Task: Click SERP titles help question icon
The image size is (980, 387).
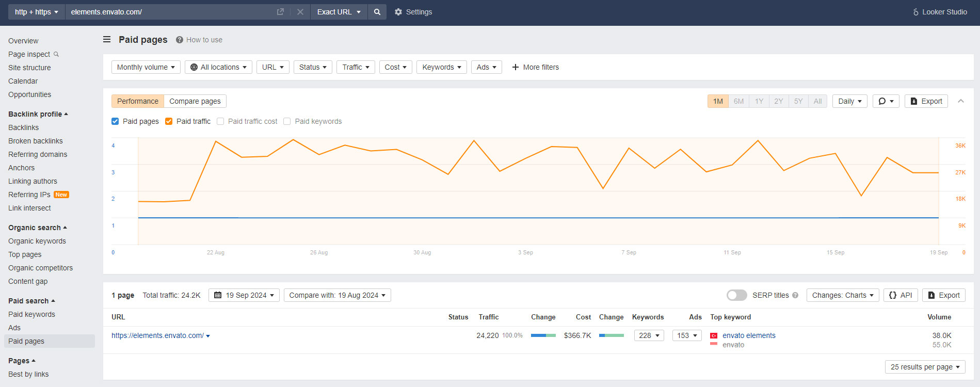Action: [x=795, y=295]
